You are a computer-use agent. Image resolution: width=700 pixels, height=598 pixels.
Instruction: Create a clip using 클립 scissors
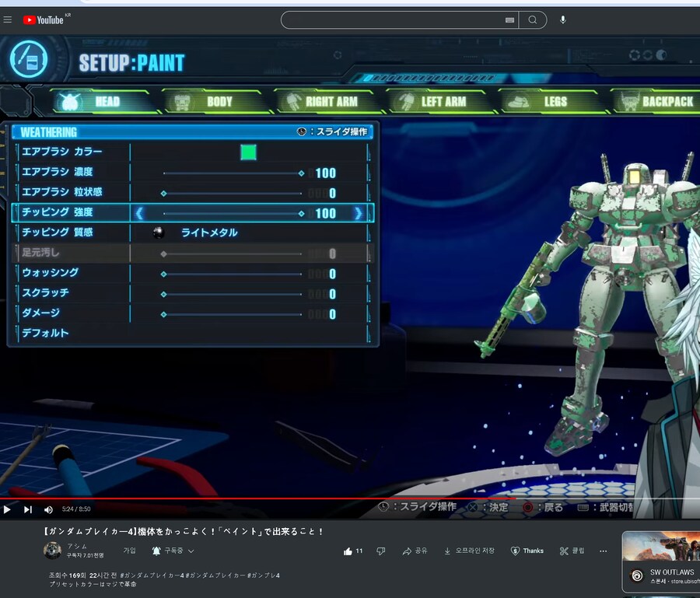click(572, 551)
